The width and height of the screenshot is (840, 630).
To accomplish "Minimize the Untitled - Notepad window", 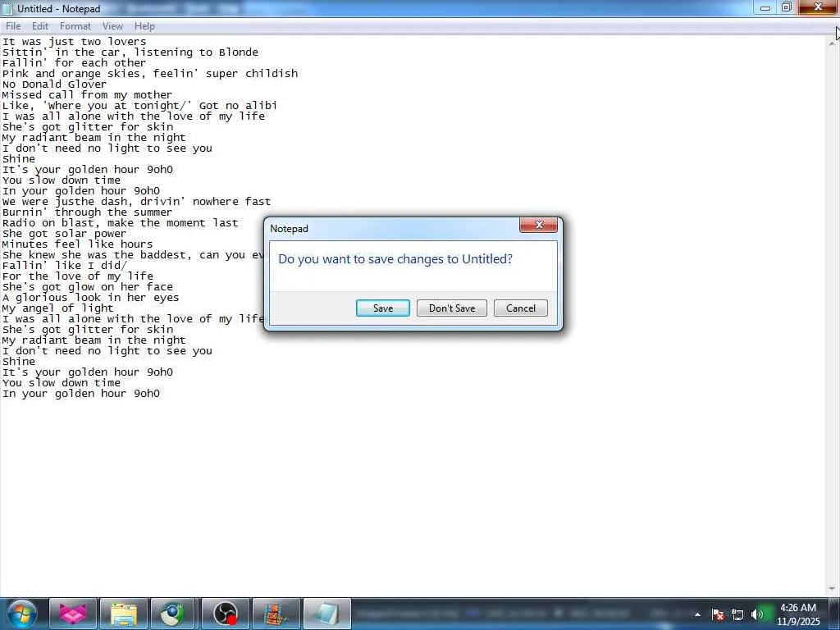I will point(765,7).
